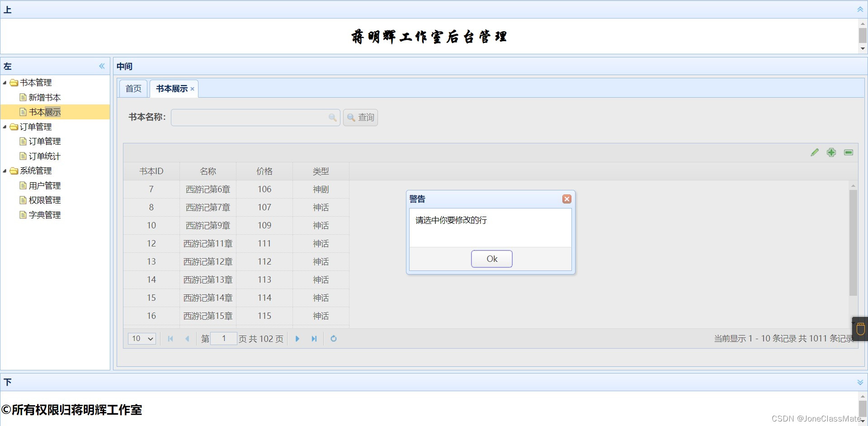Click the file icon beside 字典管理
The image size is (868, 426).
[23, 215]
